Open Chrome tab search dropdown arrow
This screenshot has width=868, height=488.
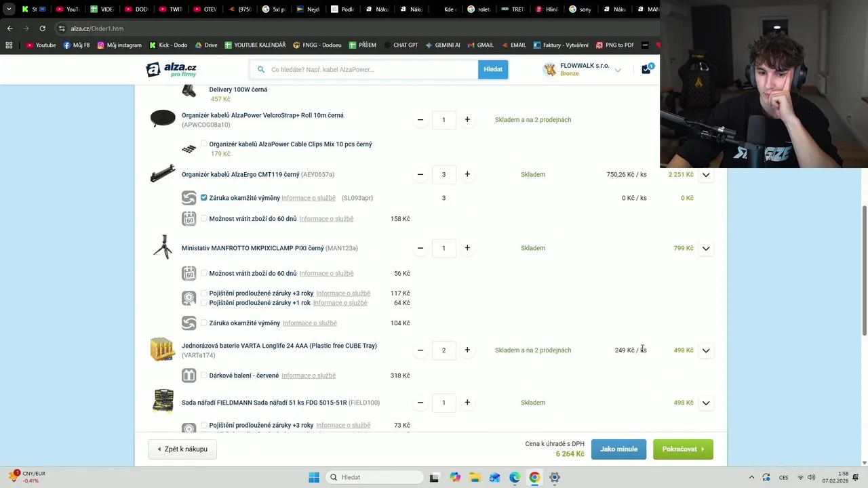9,9
